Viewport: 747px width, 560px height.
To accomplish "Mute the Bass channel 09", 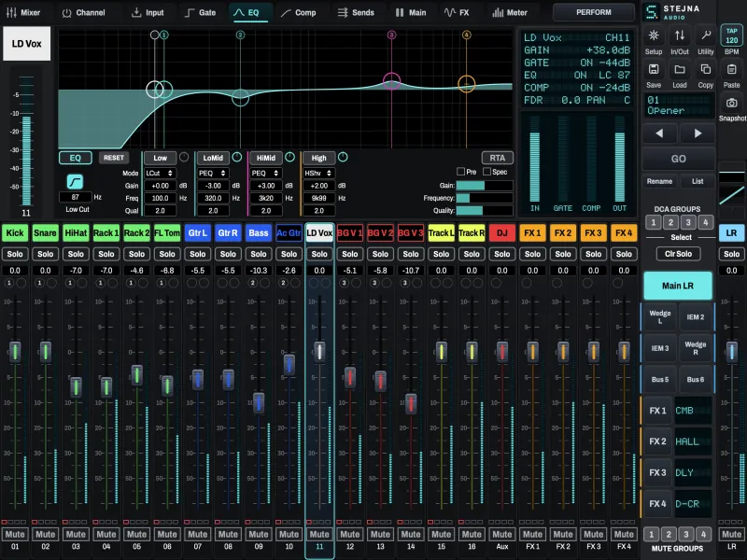I will pos(259,534).
